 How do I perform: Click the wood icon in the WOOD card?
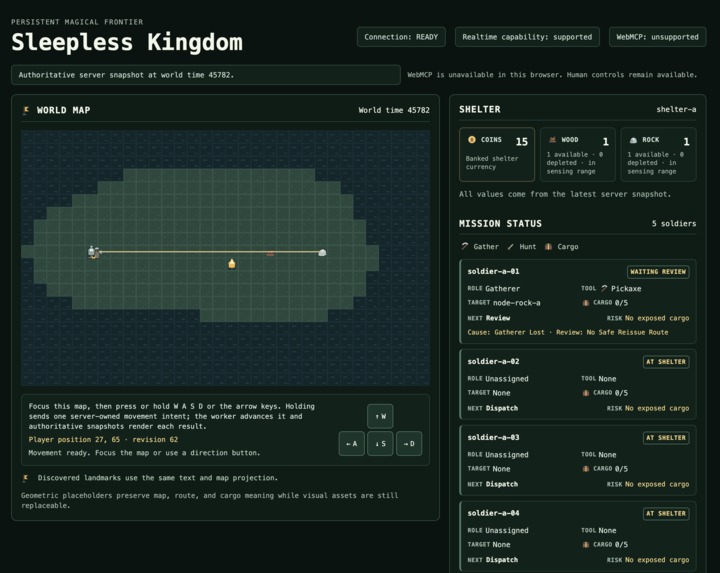click(x=552, y=140)
